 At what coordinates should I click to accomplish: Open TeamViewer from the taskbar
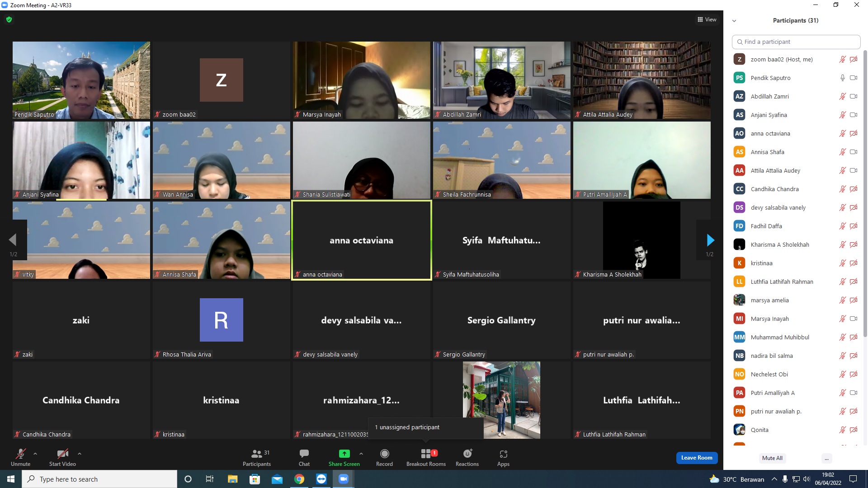(321, 479)
